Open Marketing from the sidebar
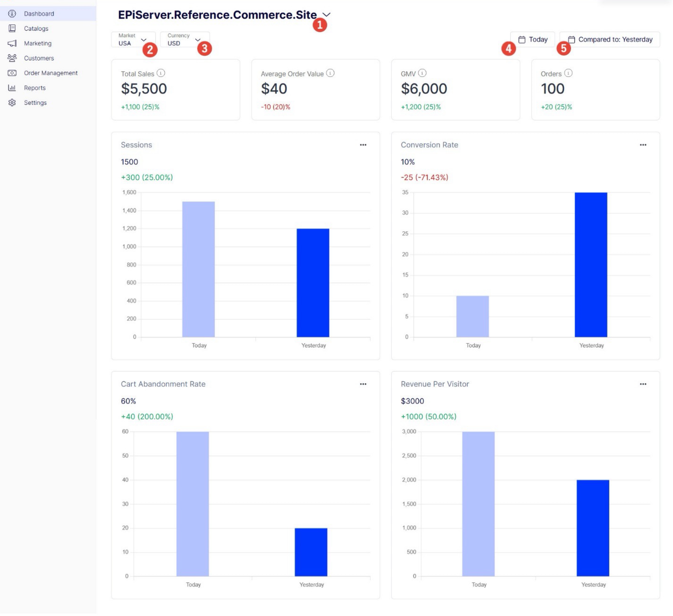The height and width of the screenshot is (616, 673). [x=48, y=43]
